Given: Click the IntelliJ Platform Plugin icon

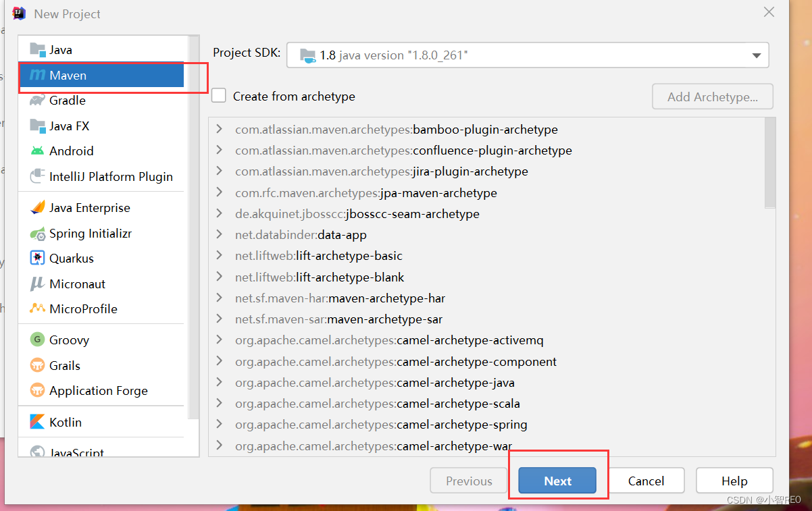Looking at the screenshot, I should point(37,176).
